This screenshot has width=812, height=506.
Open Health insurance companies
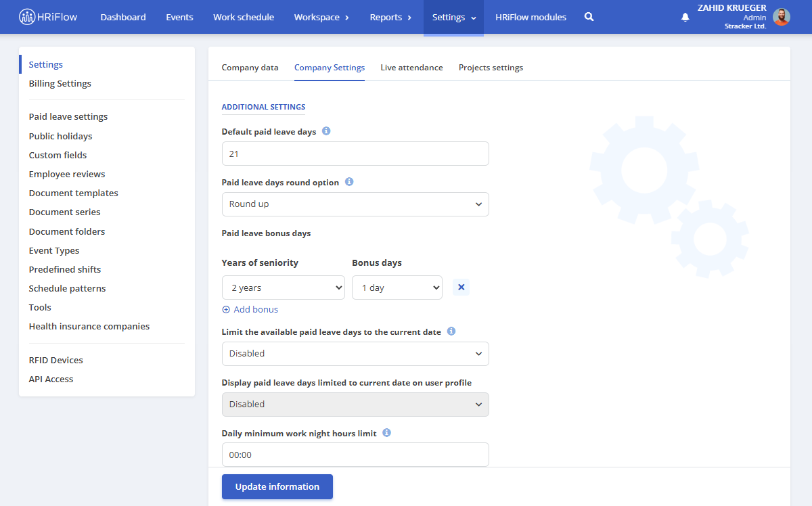click(89, 326)
